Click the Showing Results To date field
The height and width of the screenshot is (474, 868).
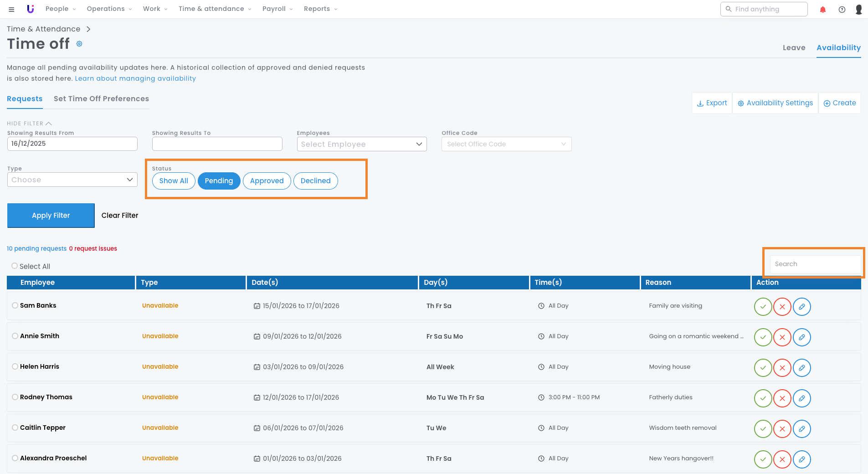tap(217, 144)
